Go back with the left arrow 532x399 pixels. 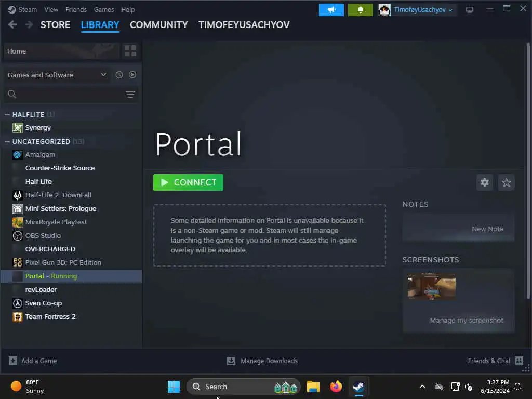point(12,25)
